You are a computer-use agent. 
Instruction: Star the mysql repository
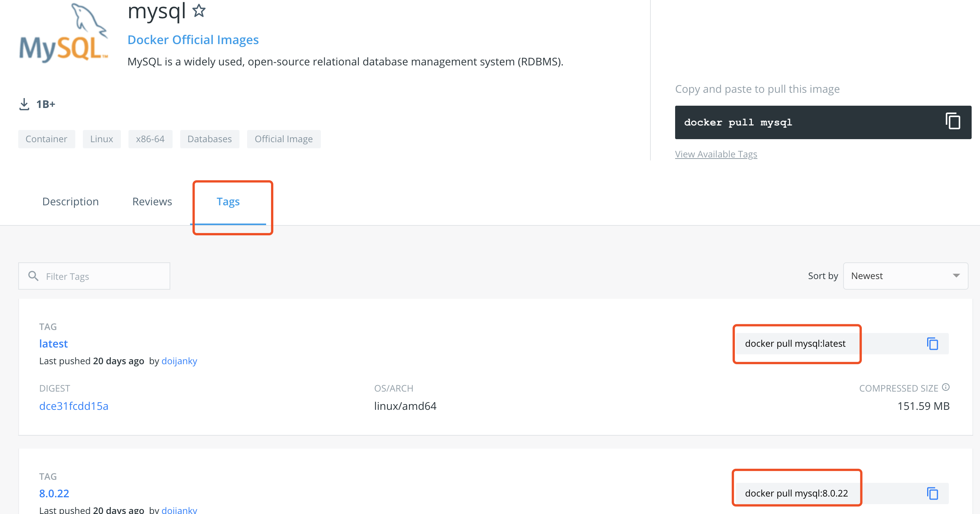199,11
